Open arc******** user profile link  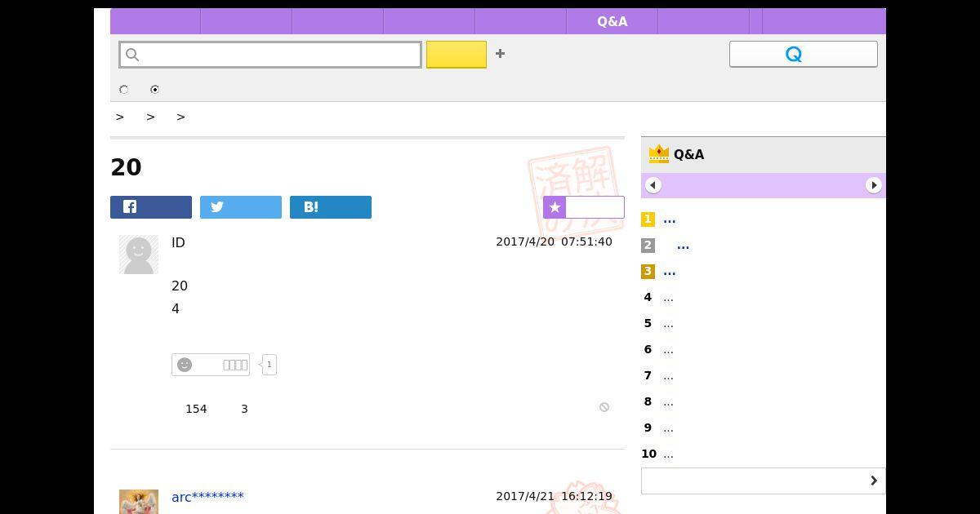(207, 497)
